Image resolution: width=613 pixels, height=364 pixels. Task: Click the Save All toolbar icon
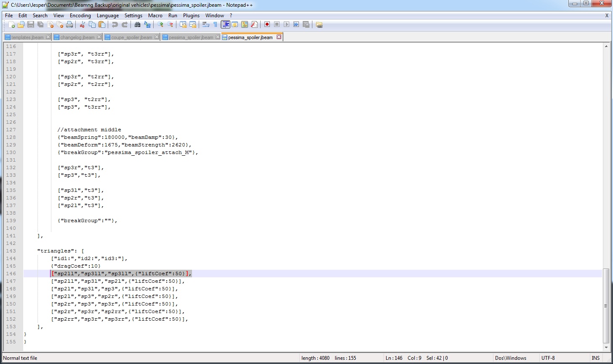tap(40, 24)
